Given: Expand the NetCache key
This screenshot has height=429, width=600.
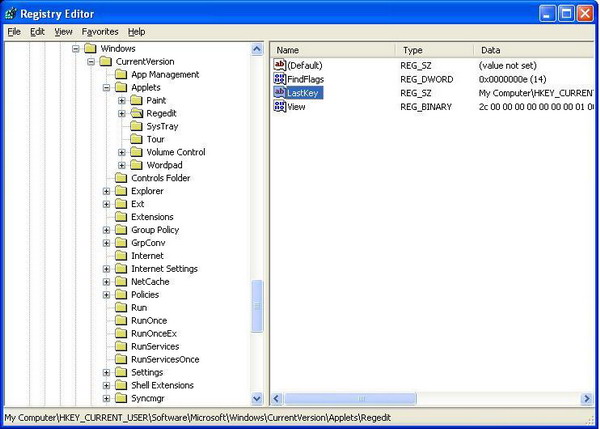Looking at the screenshot, I should click(106, 282).
